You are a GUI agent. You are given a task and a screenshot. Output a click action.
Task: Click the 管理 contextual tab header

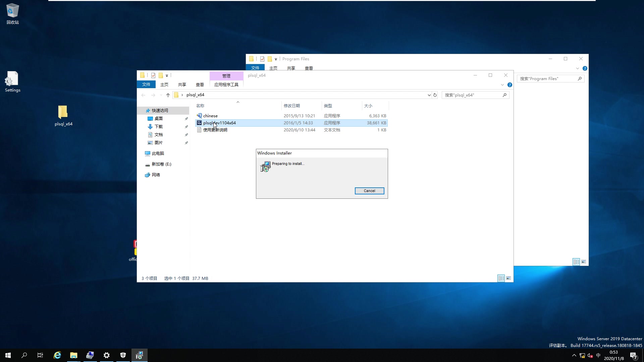tap(226, 76)
